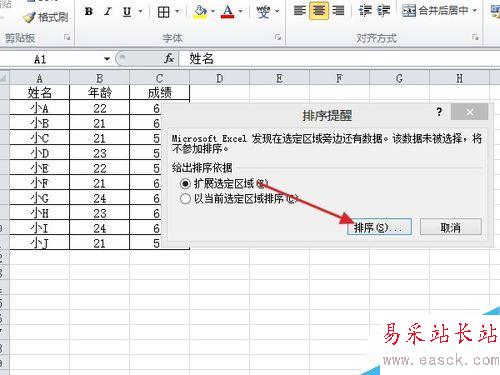Select cell 姓名
The width and height of the screenshot is (500, 375).
tap(39, 93)
